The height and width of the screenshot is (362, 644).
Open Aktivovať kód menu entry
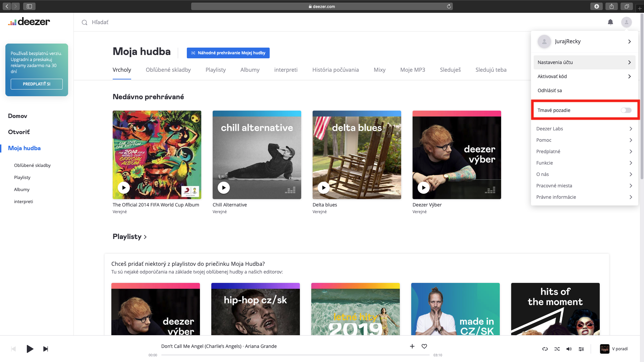584,76
